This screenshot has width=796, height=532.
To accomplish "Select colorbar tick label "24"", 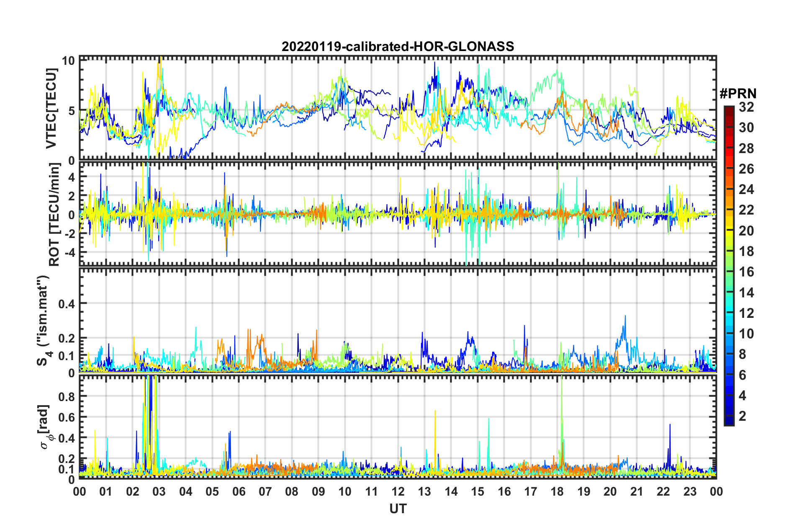I will point(747,189).
